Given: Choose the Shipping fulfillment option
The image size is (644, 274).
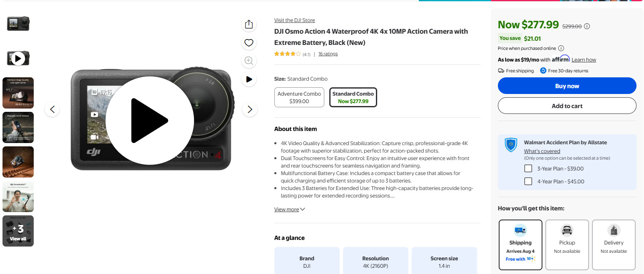Looking at the screenshot, I should [x=520, y=244].
